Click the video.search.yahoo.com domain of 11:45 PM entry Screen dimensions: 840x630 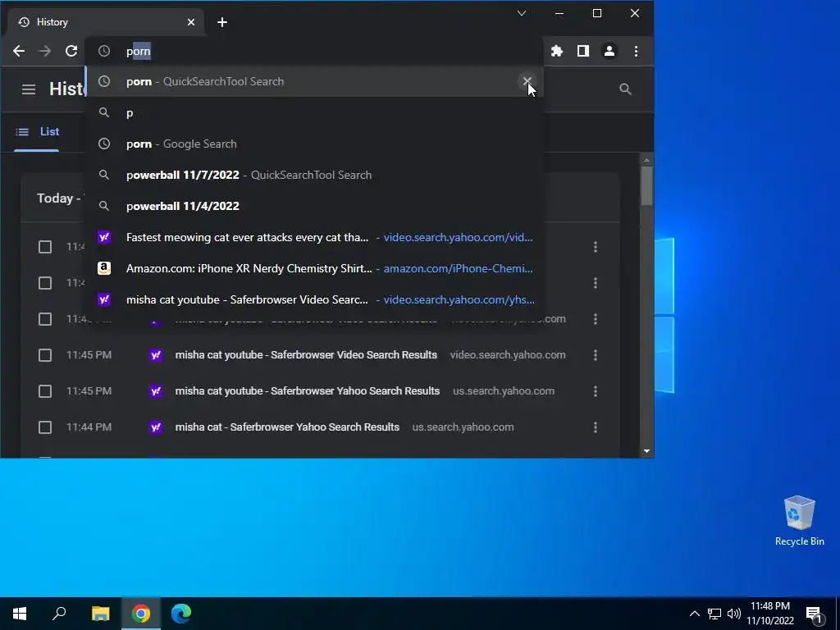coord(508,354)
